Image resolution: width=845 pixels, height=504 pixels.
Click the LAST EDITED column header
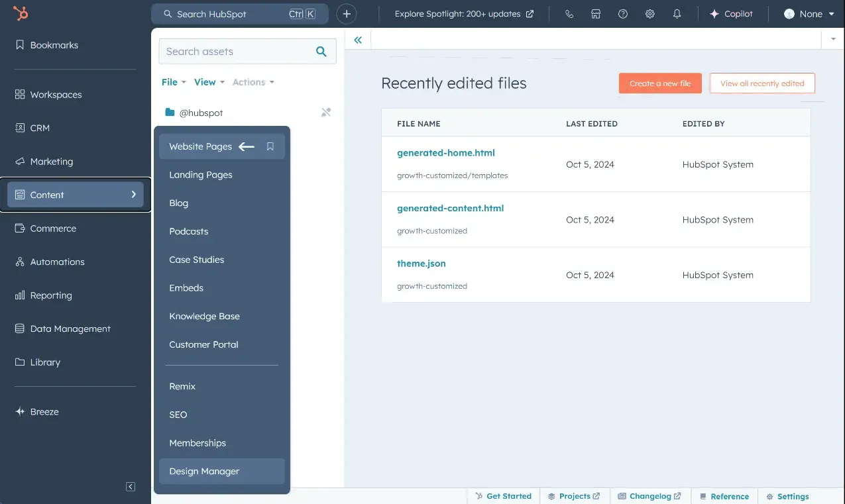(592, 124)
